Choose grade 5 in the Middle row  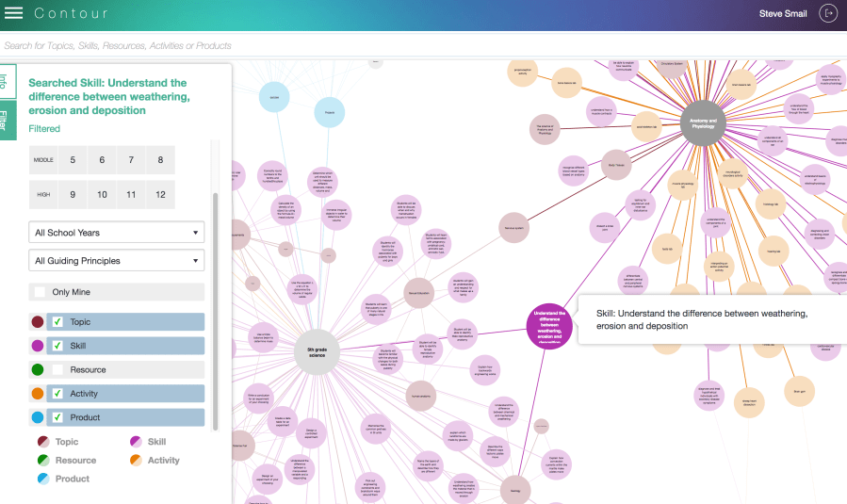(73, 160)
